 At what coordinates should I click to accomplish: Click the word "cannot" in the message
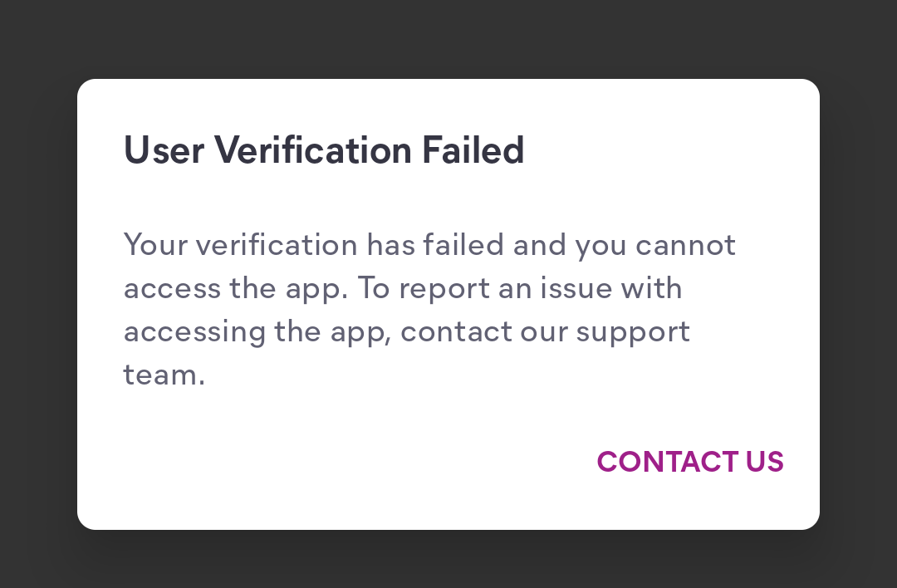[x=685, y=246]
